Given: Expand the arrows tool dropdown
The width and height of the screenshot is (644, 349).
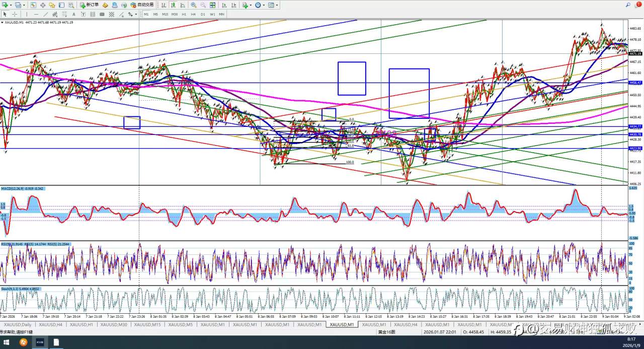Looking at the screenshot, I should coord(136,14).
